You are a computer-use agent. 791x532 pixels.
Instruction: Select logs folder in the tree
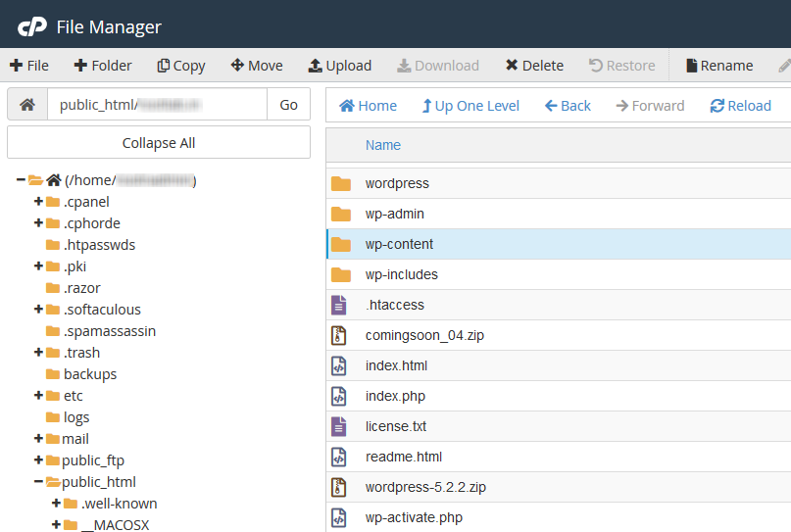point(76,417)
